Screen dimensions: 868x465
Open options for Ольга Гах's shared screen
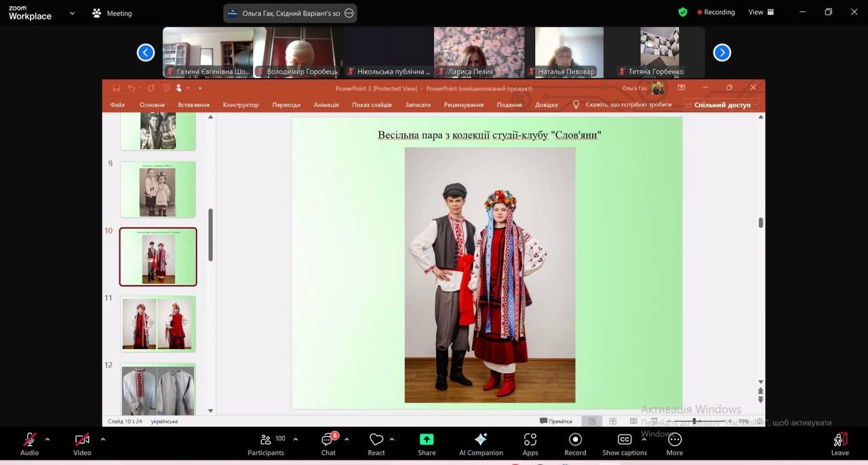(x=349, y=13)
